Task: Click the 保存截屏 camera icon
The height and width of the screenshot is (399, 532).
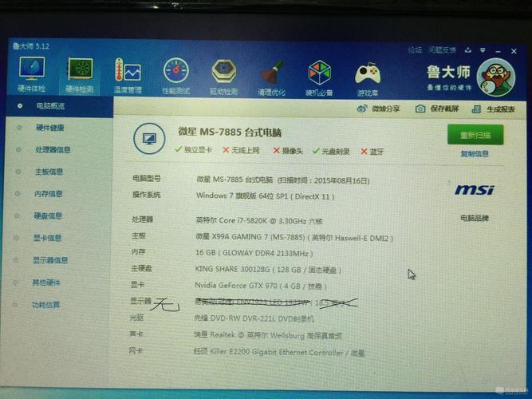Action: 420,109
